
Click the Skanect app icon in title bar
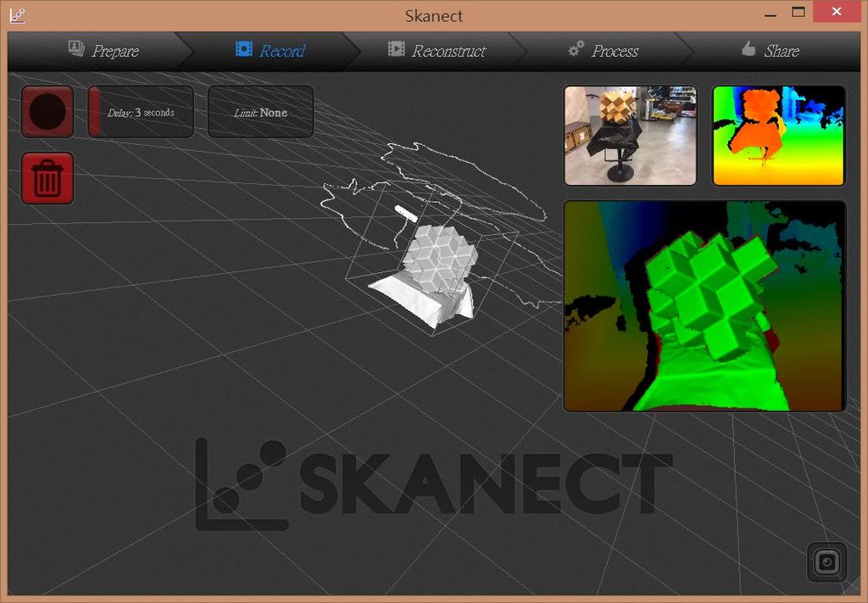[17, 15]
